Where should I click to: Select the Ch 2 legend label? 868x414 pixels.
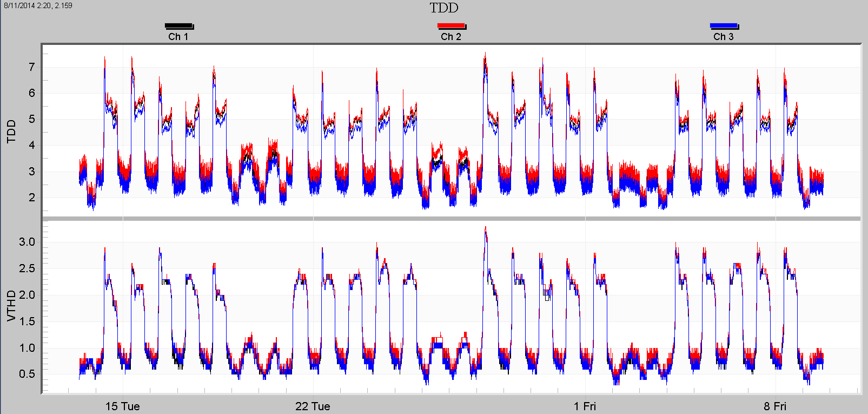(451, 37)
